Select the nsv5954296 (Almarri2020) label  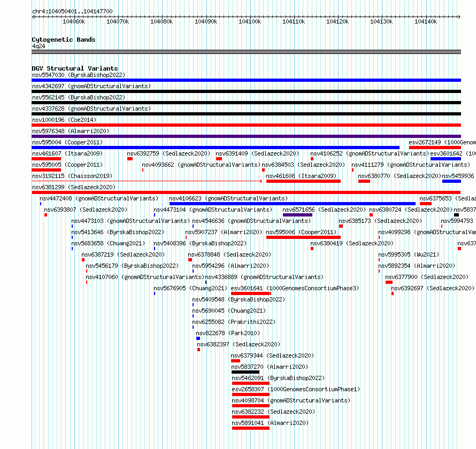[231, 266]
